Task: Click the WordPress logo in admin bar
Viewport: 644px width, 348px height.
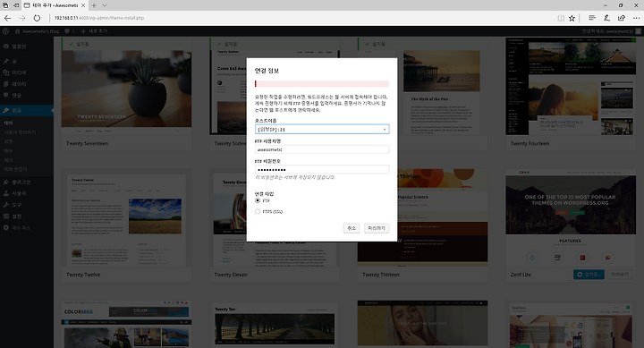Action: coord(5,31)
